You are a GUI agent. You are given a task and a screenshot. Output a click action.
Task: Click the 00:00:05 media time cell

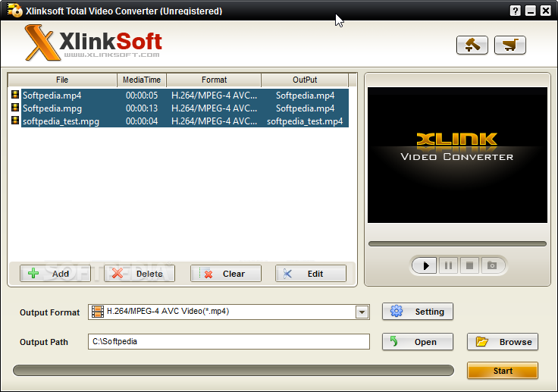[142, 96]
